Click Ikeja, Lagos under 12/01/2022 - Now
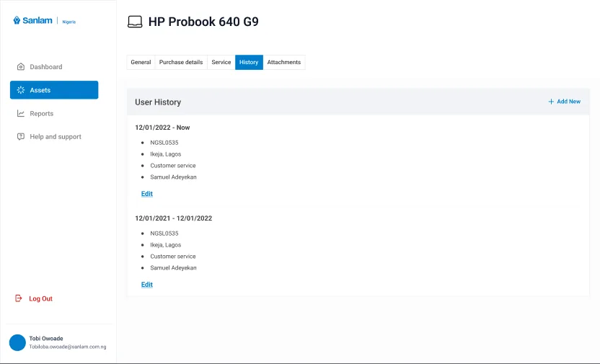Image resolution: width=600 pixels, height=364 pixels. (166, 154)
